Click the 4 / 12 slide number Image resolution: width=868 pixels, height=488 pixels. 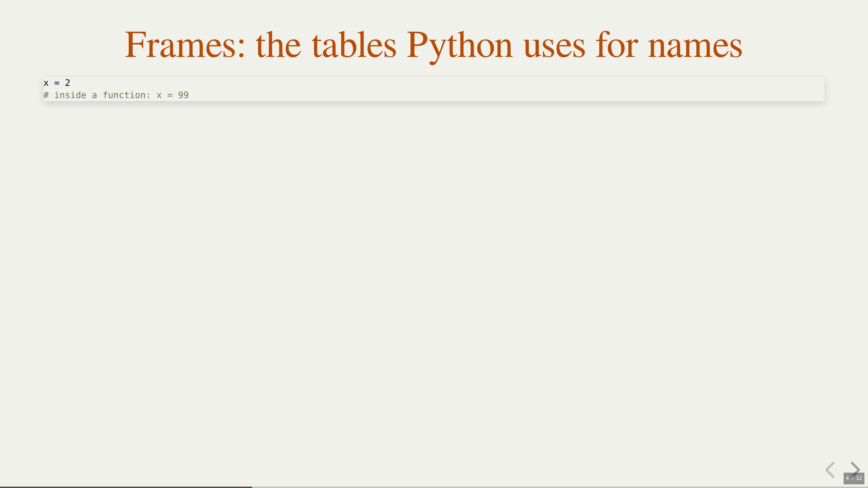pyautogui.click(x=854, y=478)
